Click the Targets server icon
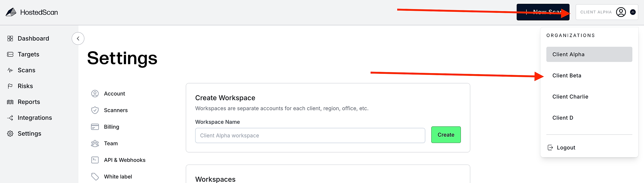The width and height of the screenshot is (644, 183). pos(10,54)
